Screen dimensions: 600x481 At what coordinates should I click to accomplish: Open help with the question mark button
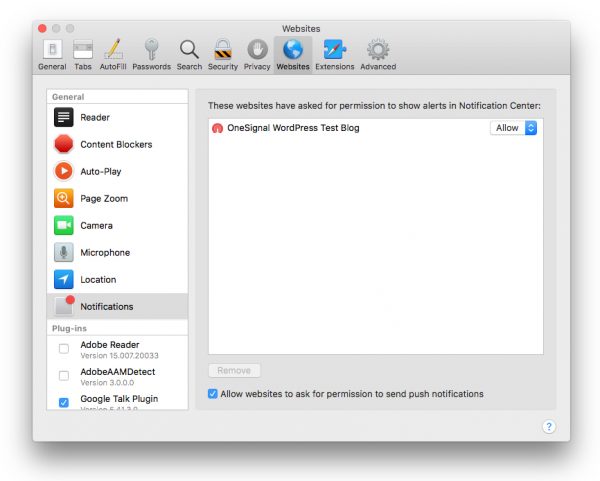pos(549,427)
